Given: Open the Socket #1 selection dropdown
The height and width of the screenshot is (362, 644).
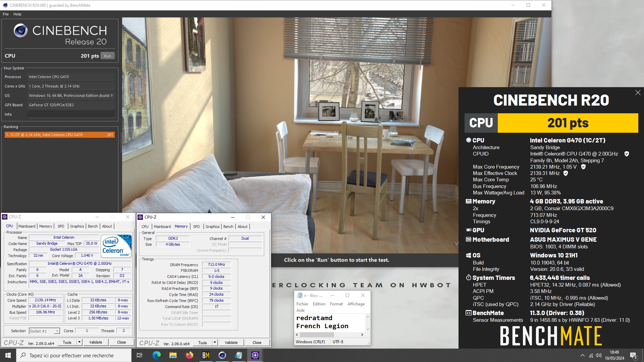Looking at the screenshot, I should point(44,331).
